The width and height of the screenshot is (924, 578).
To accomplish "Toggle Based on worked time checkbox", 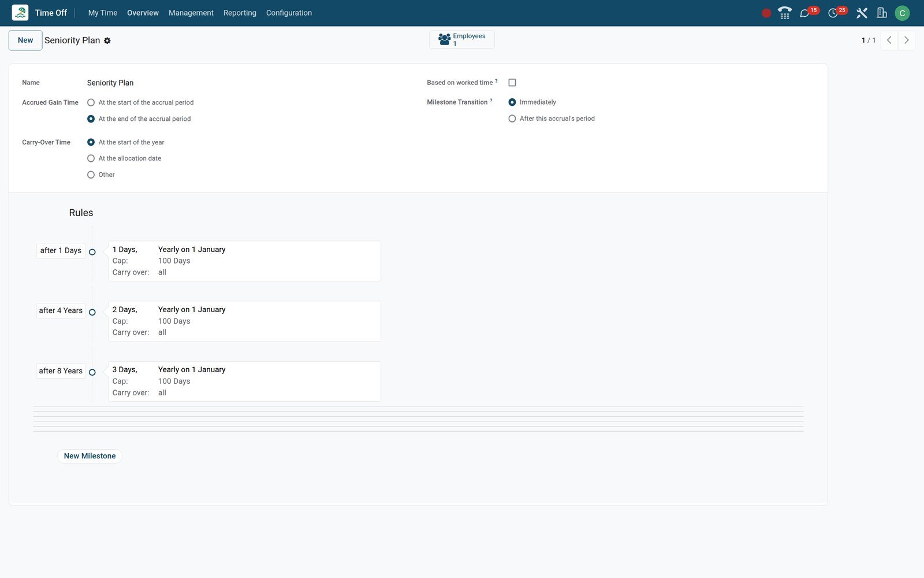I will (512, 83).
